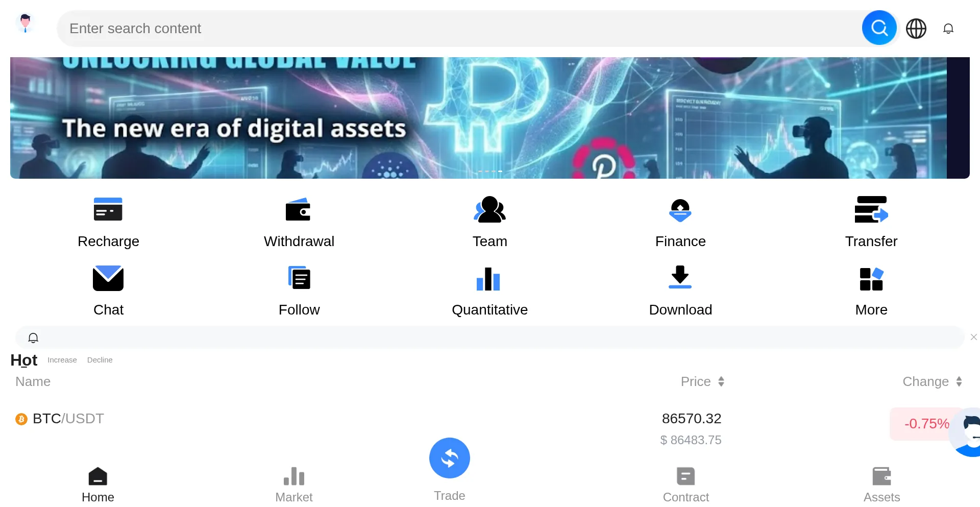Click the Download arrow icon

[x=680, y=277]
